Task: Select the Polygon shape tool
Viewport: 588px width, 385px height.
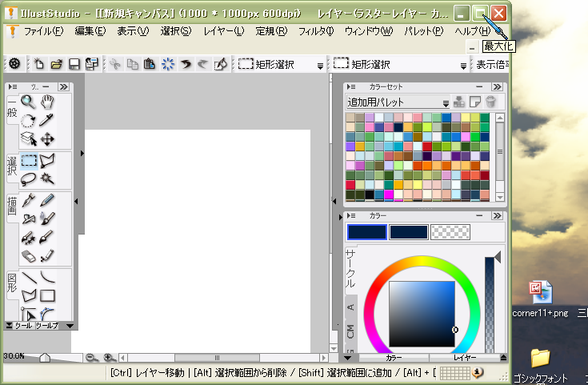Action: tap(29, 295)
